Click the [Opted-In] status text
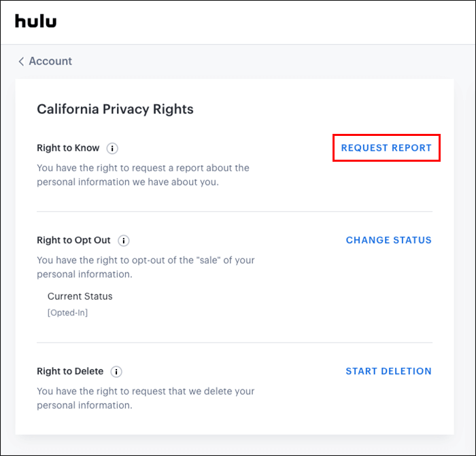Screen dimensions: 476x456 click(67, 313)
